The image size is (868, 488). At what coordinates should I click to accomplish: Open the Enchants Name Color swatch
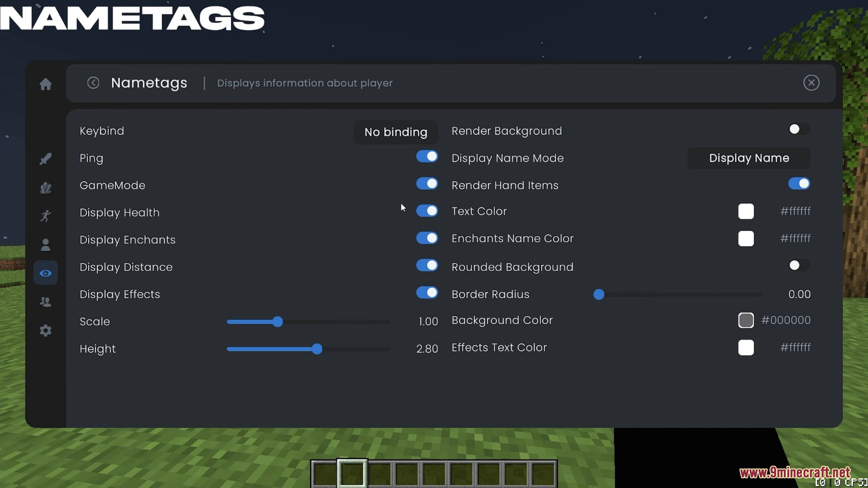746,239
